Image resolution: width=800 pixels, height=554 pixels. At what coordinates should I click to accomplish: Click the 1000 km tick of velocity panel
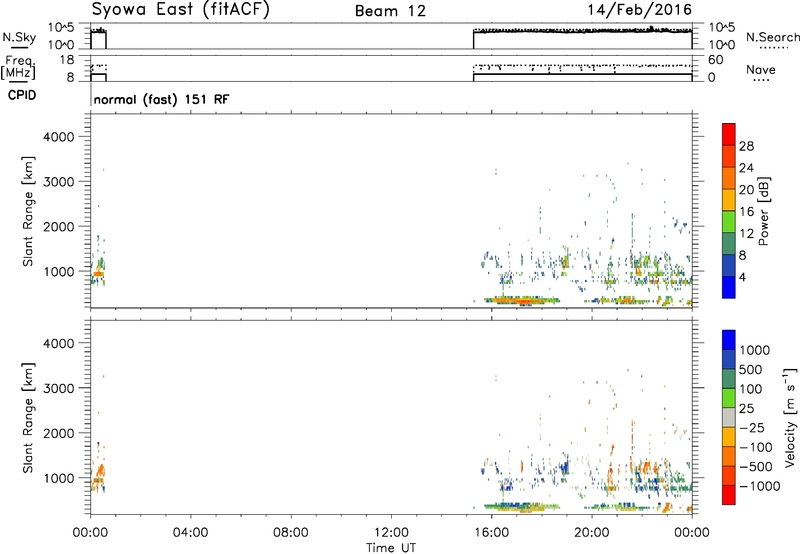click(59, 478)
